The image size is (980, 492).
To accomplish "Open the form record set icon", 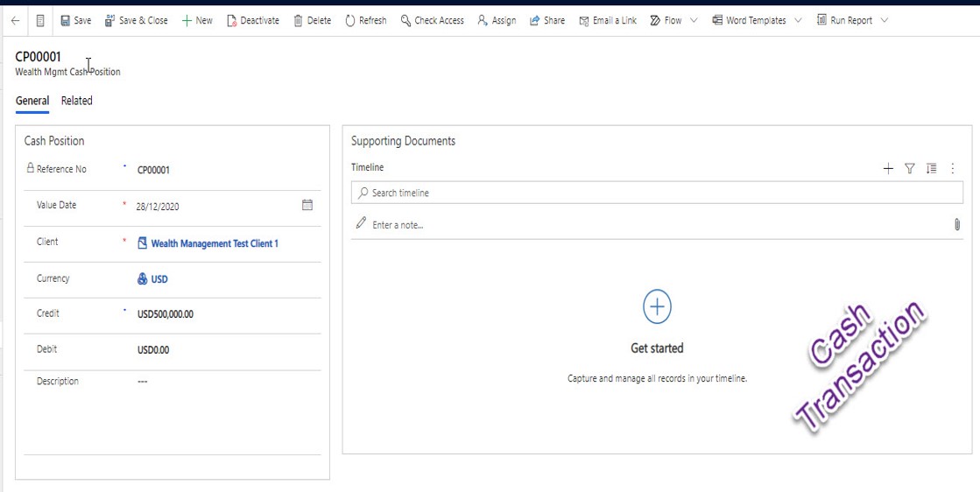I will pyautogui.click(x=40, y=20).
